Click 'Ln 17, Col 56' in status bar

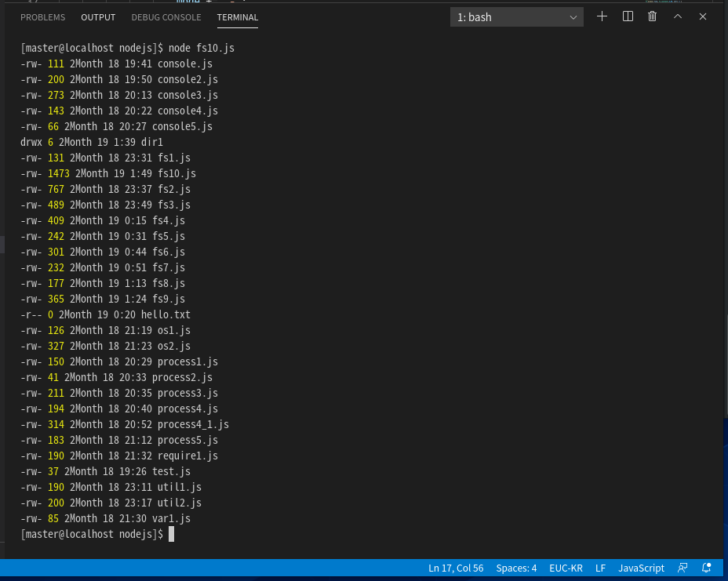click(x=456, y=568)
